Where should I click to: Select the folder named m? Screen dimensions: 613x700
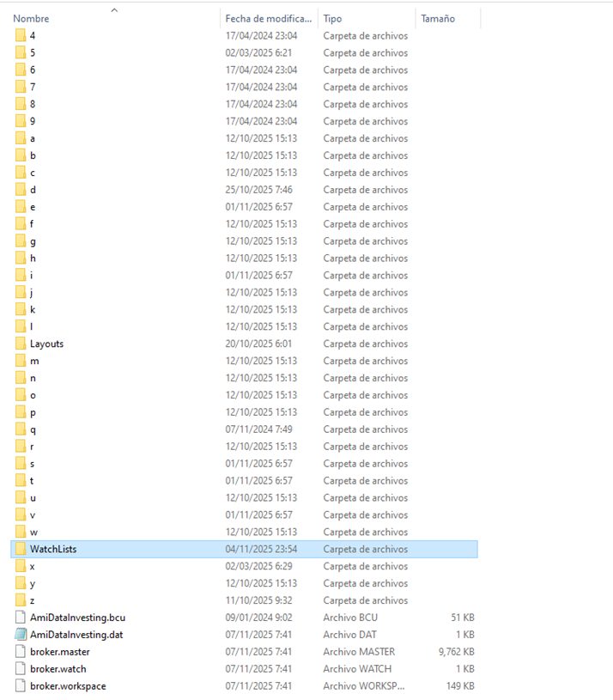click(x=34, y=361)
